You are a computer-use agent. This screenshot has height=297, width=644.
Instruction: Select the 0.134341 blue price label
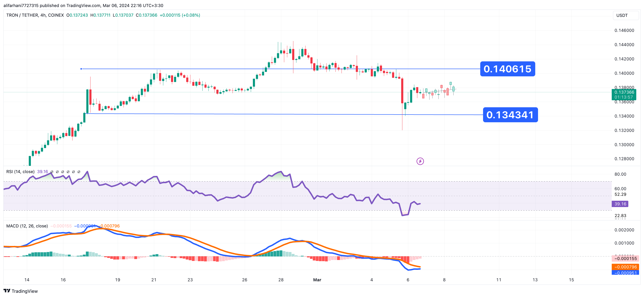click(510, 115)
